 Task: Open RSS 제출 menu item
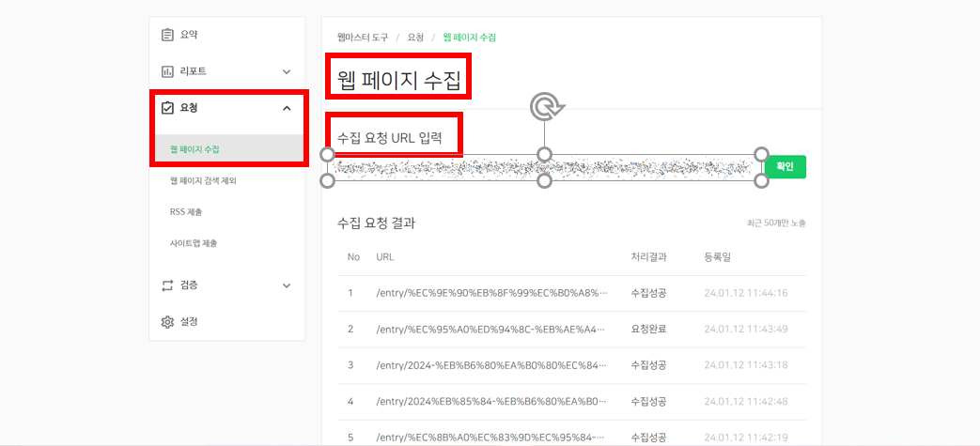186,212
